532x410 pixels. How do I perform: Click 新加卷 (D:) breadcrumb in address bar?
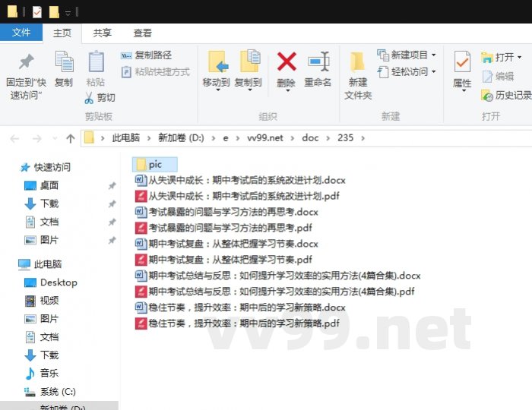coord(181,138)
